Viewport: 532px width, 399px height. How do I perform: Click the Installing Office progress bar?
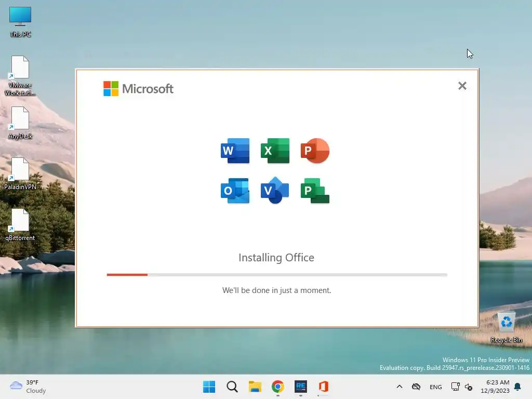277,274
